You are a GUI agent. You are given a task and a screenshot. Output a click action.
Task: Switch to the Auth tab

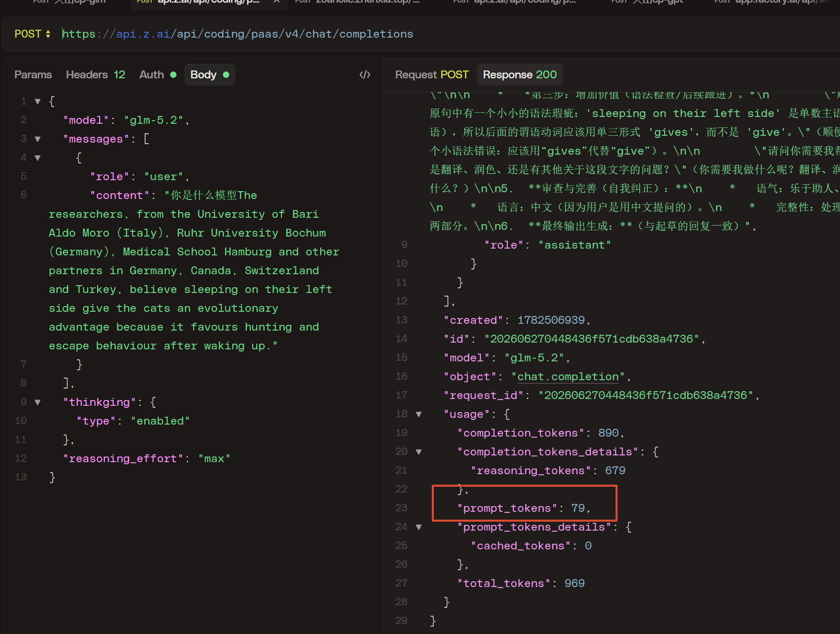pos(158,75)
